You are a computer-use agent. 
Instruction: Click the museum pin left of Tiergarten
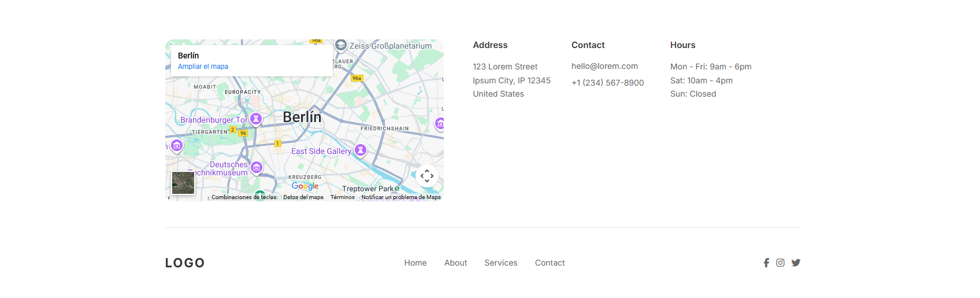coord(177,146)
